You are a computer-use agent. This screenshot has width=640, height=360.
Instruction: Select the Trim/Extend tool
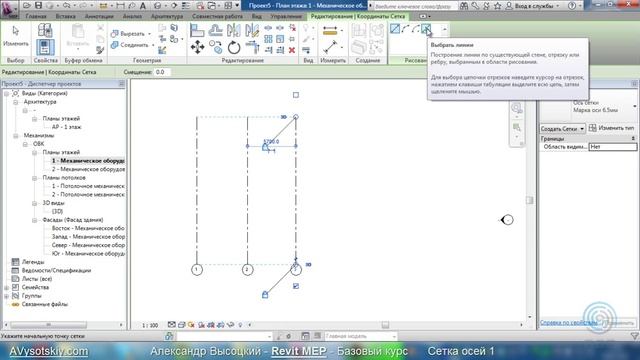252,47
